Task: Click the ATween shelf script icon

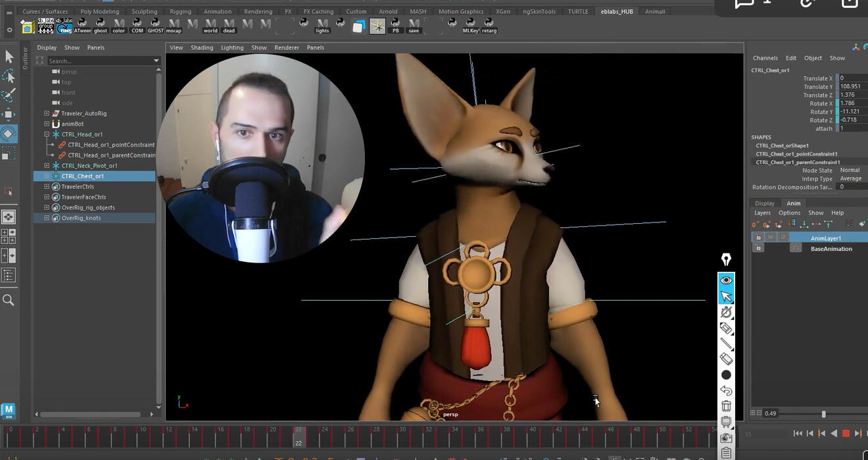Action: pos(82,26)
